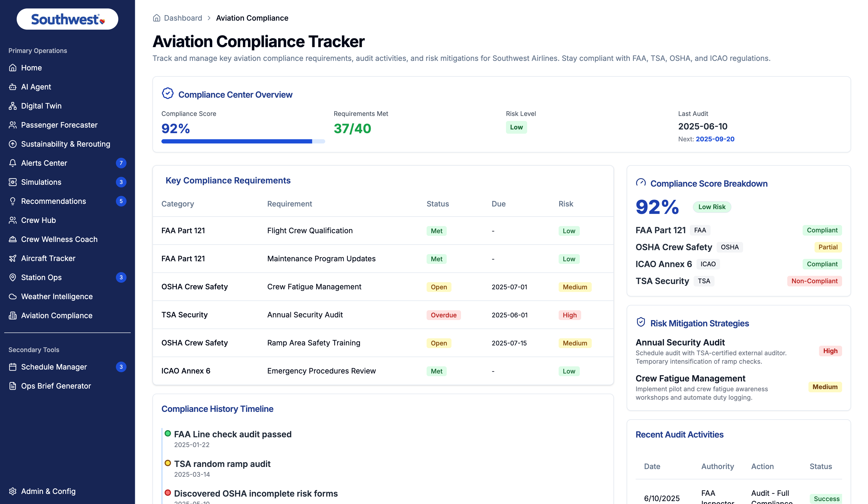The width and height of the screenshot is (868, 504).
Task: Click the Station Ops map pin icon
Action: click(13, 277)
